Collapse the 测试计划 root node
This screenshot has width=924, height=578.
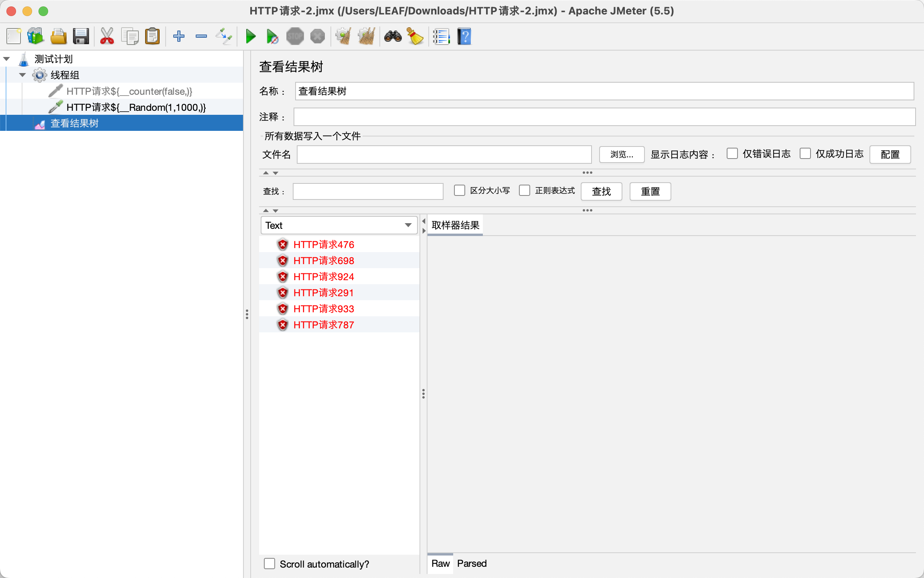tap(6, 59)
